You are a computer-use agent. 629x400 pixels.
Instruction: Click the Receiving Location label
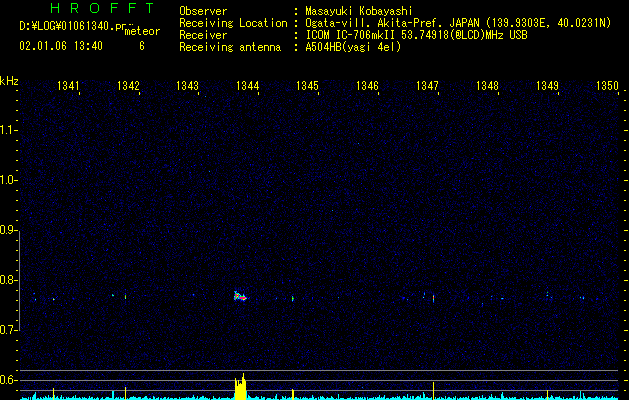pos(233,23)
